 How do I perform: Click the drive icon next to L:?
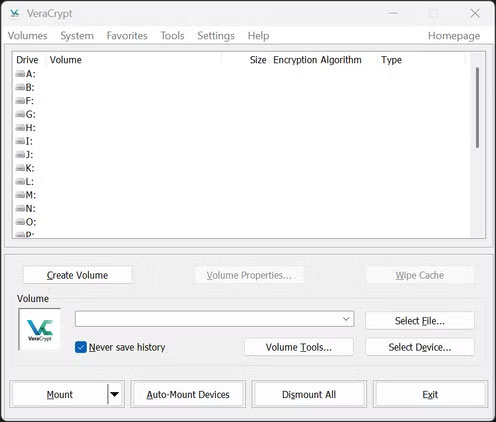pyautogui.click(x=20, y=182)
